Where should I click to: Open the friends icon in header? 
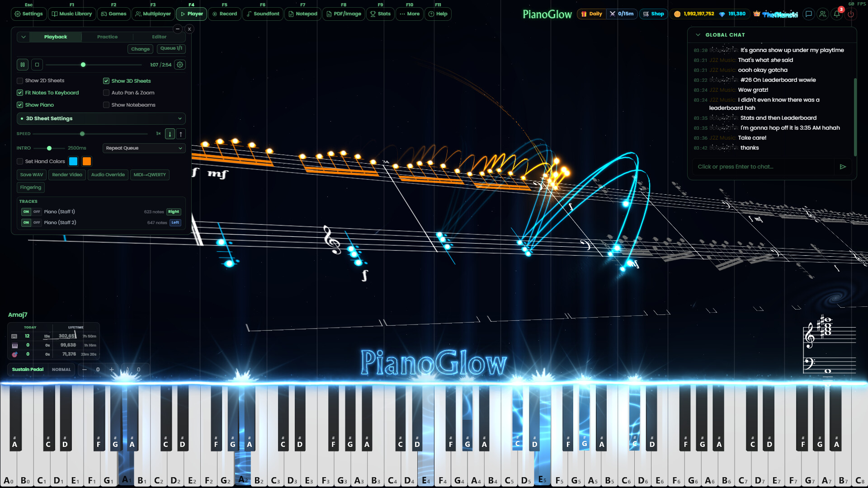[823, 14]
